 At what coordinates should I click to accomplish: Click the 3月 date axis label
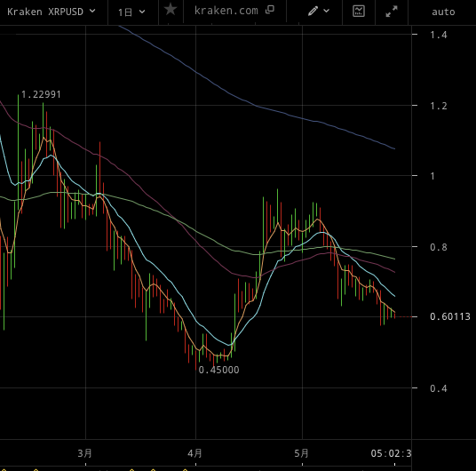tap(84, 453)
